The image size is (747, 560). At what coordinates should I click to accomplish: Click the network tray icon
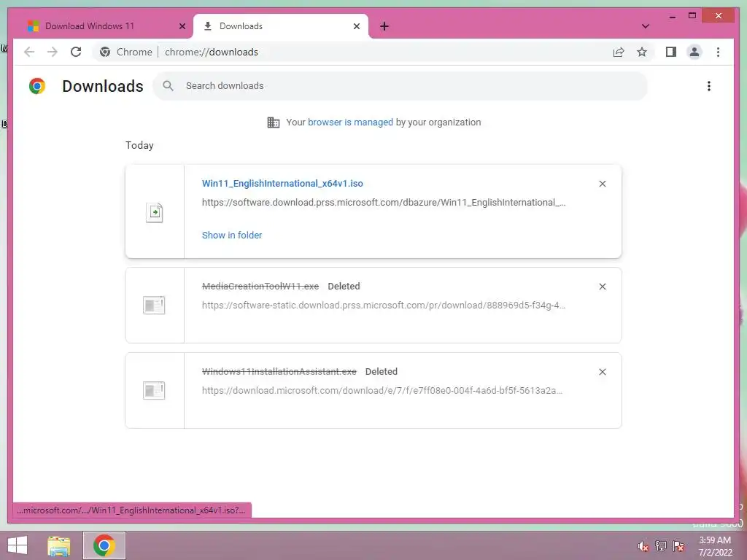(661, 546)
